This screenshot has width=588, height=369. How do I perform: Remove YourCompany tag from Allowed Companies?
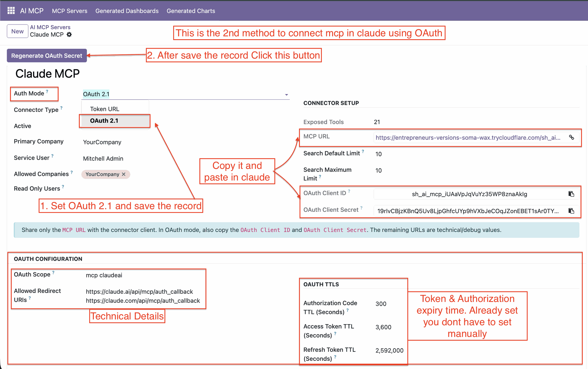coord(124,174)
